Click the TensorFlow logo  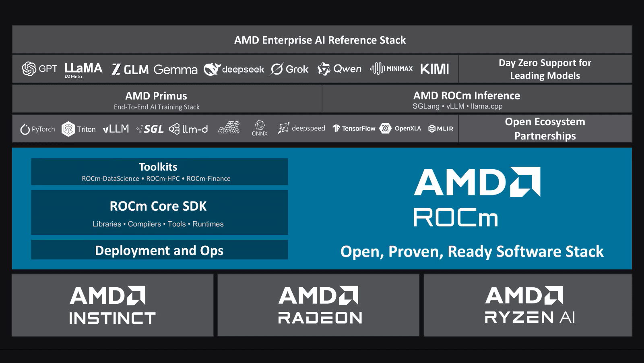click(x=354, y=128)
